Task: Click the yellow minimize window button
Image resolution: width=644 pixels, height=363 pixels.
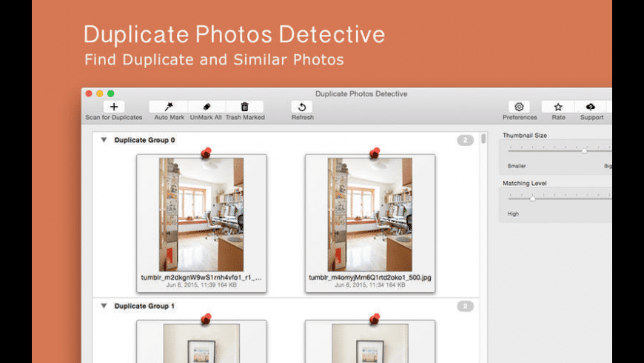Action: coord(100,94)
